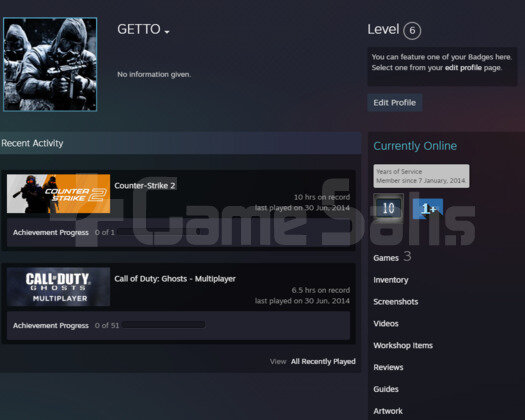Click '0 of 1' achievement count
525x420 pixels.
(x=104, y=232)
